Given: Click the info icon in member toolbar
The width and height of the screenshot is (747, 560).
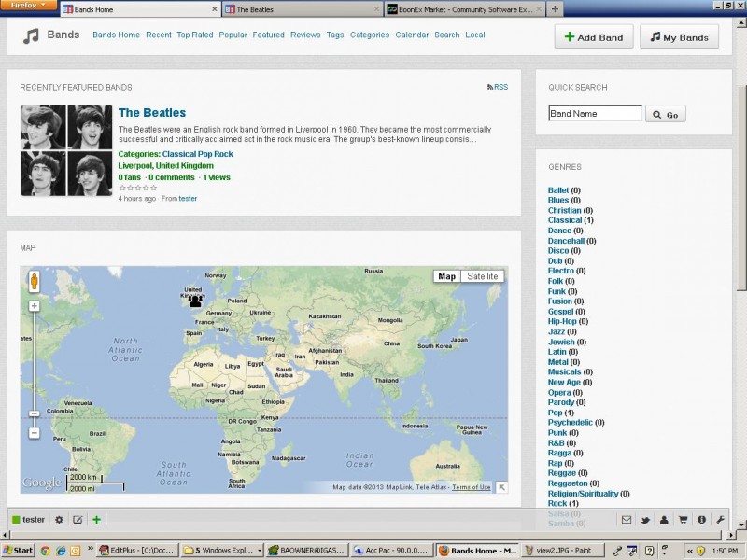Looking at the screenshot, I should [702, 520].
